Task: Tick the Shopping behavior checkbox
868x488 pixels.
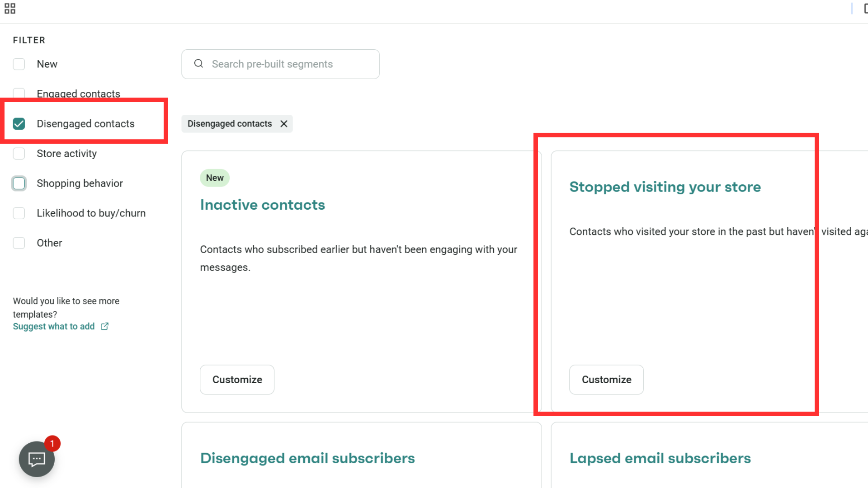Action: [19, 183]
